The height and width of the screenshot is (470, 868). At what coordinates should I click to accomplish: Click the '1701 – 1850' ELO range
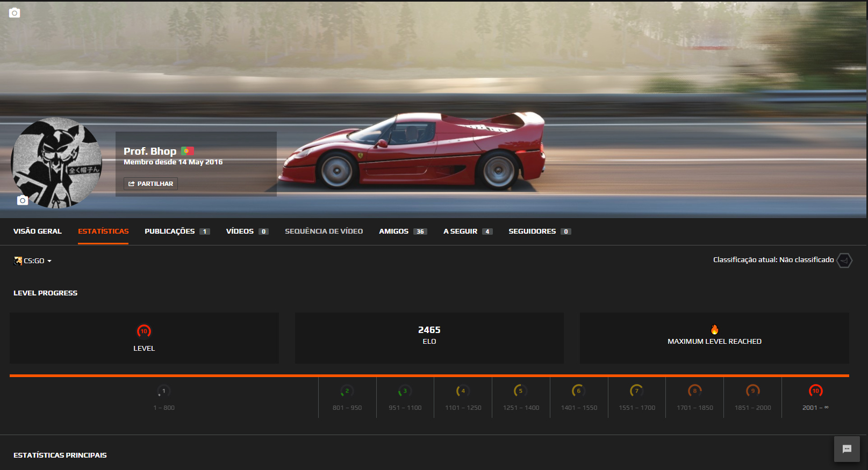click(x=695, y=408)
